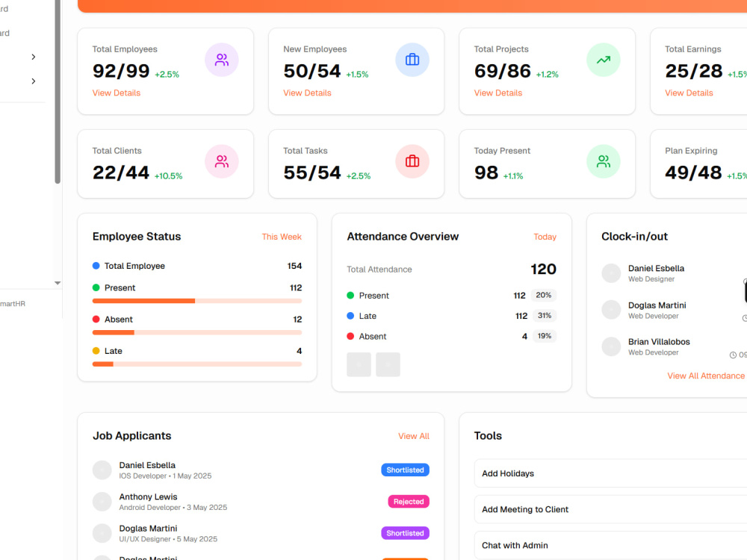Click the 92/99 Total Employees figure
The image size is (747, 560).
tap(121, 71)
